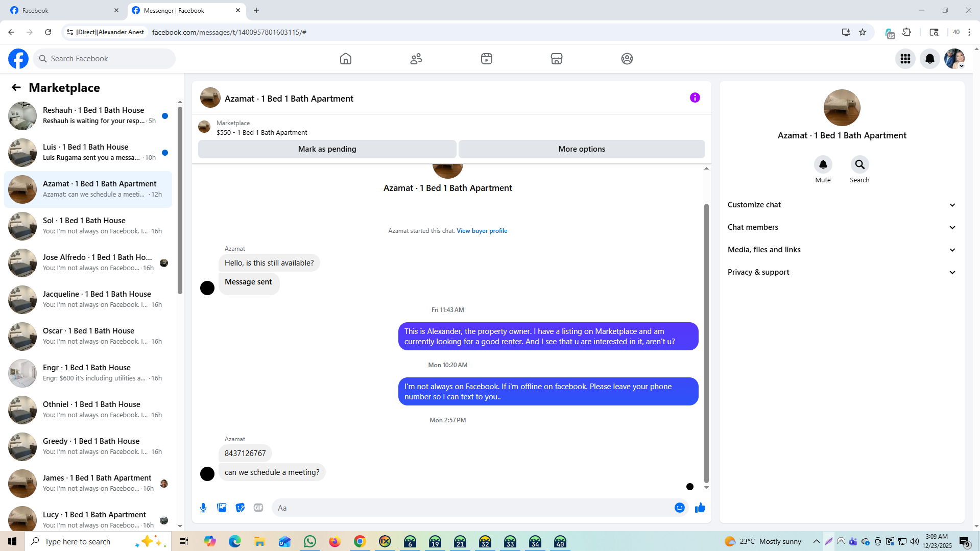This screenshot has height=551, width=980.
Task: Open Sol 1 Bed 1 Bath House chat
Action: pyautogui.click(x=88, y=226)
